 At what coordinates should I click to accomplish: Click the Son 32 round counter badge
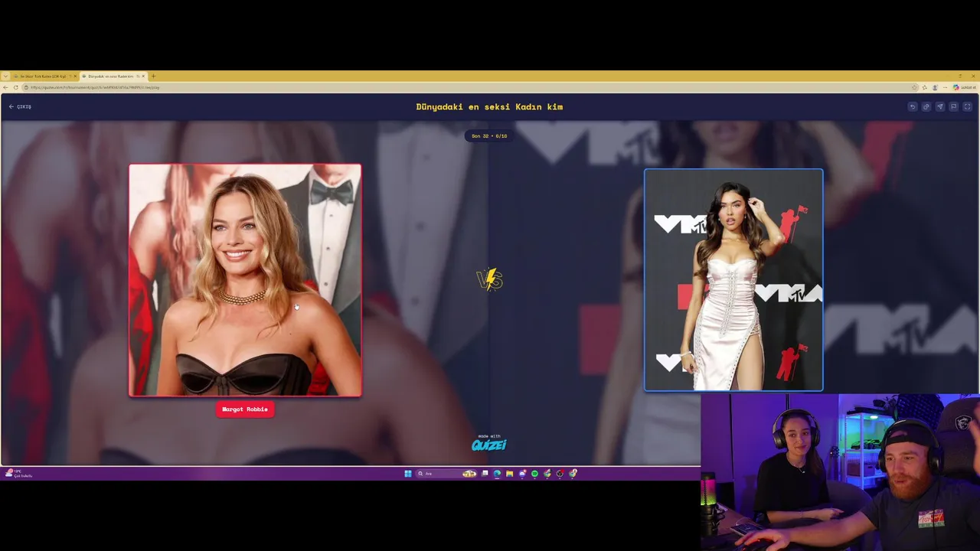click(489, 136)
